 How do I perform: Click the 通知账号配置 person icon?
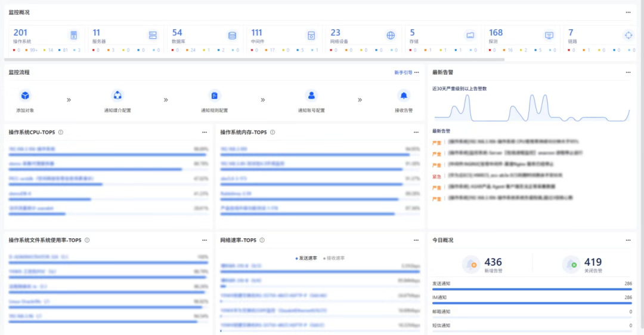click(x=311, y=96)
